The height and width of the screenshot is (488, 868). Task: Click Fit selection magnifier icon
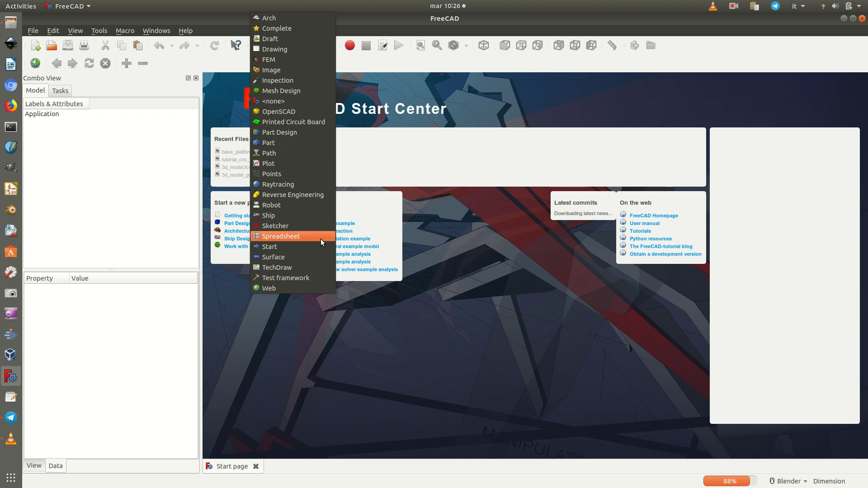[437, 45]
